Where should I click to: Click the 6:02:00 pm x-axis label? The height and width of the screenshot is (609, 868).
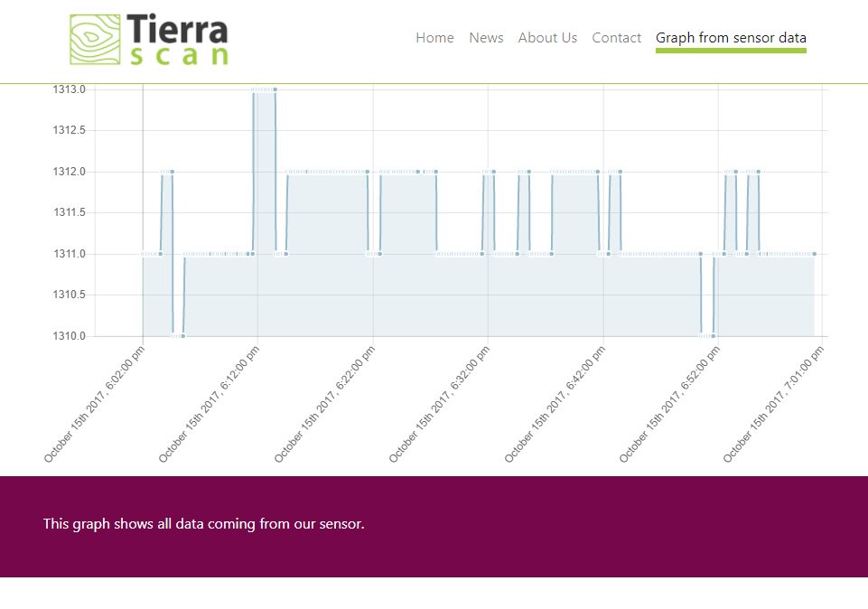pyautogui.click(x=94, y=405)
